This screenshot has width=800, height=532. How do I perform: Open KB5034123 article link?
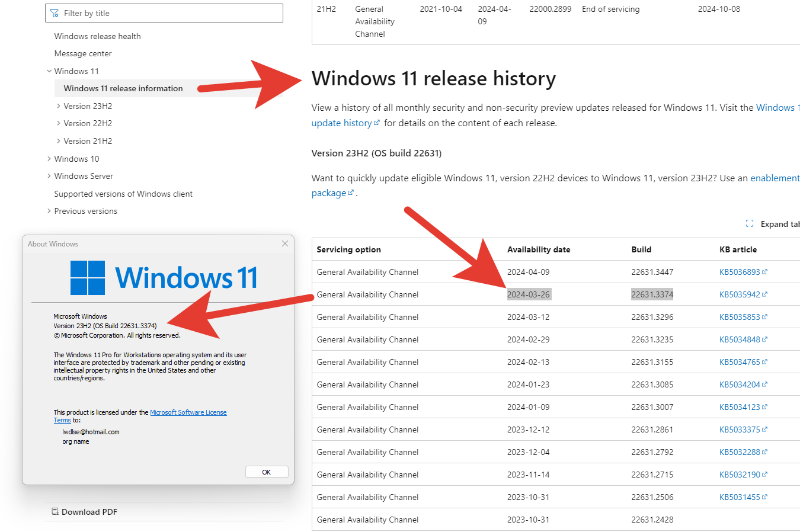740,407
